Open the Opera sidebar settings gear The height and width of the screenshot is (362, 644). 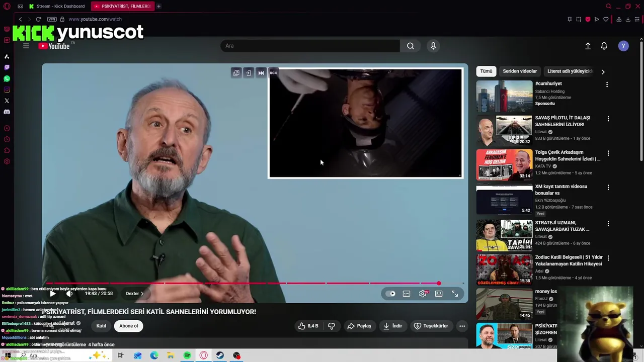7,161
